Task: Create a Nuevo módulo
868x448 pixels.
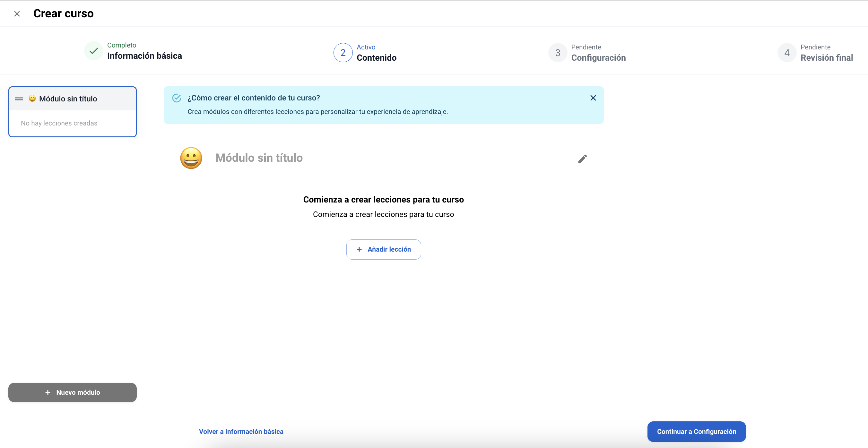Action: click(73, 392)
